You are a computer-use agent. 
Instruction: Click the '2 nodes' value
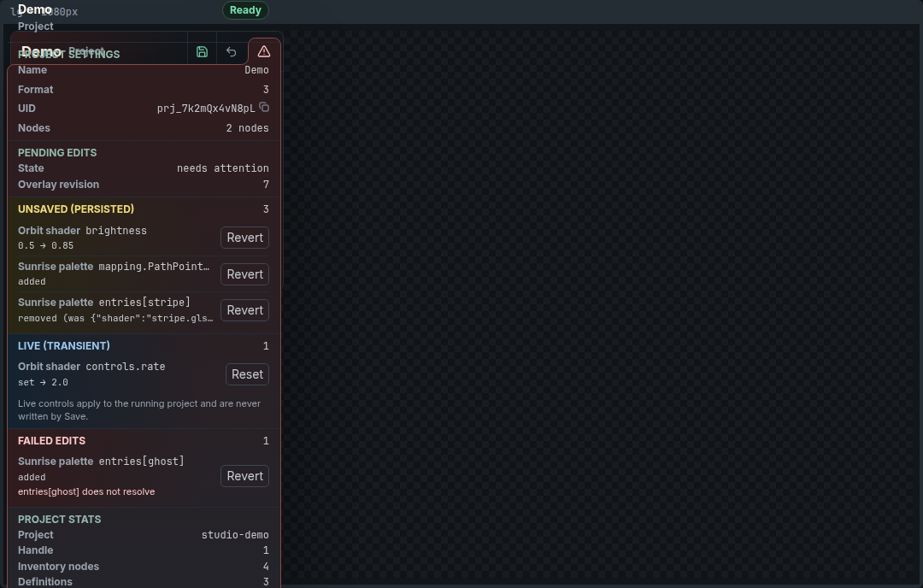[x=247, y=128]
